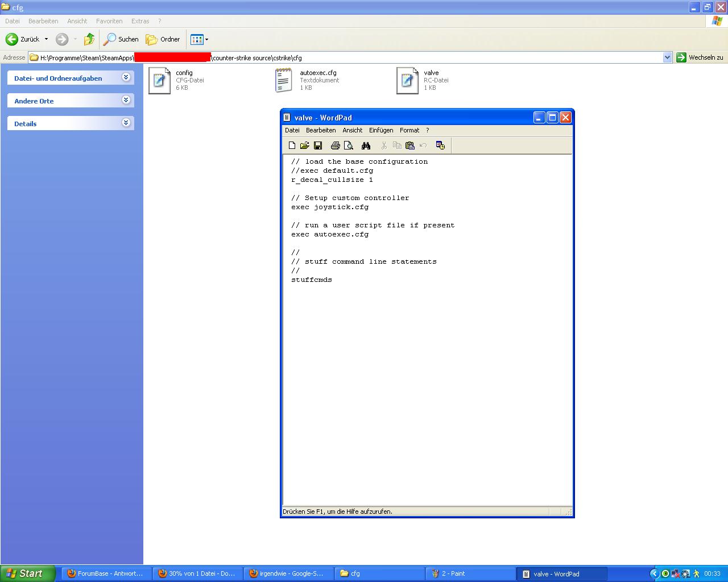Click the Suchen search button in Explorer
This screenshot has width=728, height=582.
121,39
